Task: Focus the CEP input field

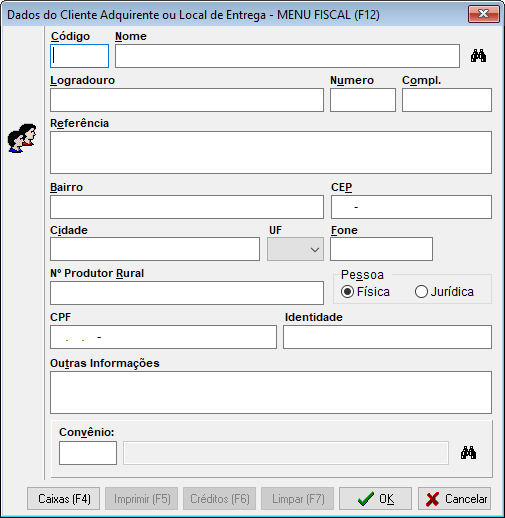Action: click(x=411, y=207)
